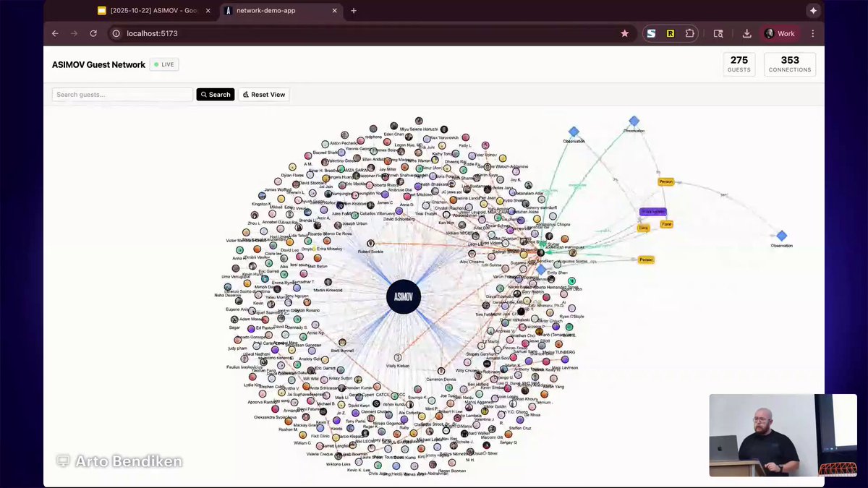This screenshot has width=868, height=488.
Task: Select the James Wofford node label
Action: click(x=278, y=190)
